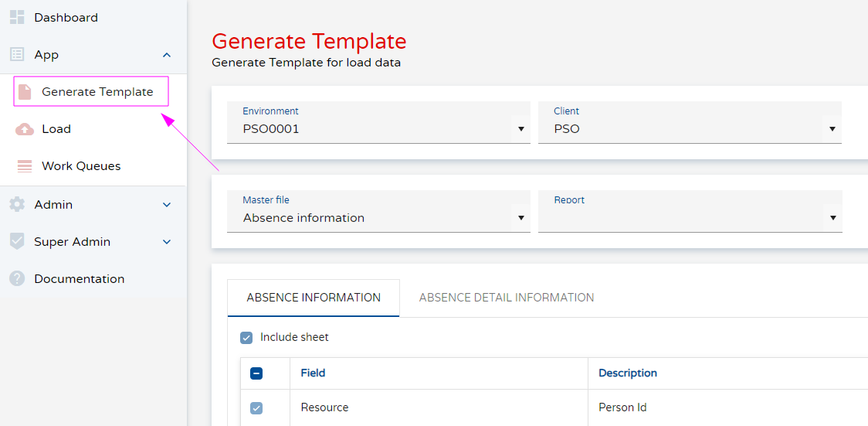Click the Work Queues lines icon
868x426 pixels.
(25, 166)
